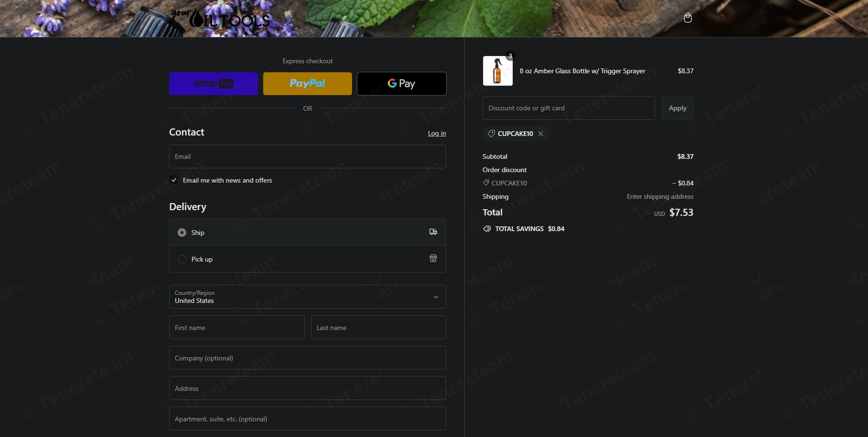Open the Log in link
868x437 pixels.
437,134
